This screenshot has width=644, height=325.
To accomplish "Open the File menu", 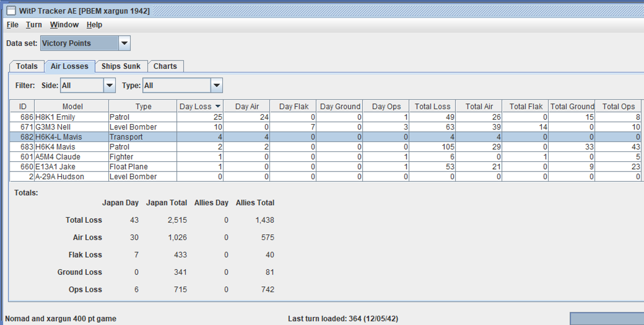I will (12, 25).
